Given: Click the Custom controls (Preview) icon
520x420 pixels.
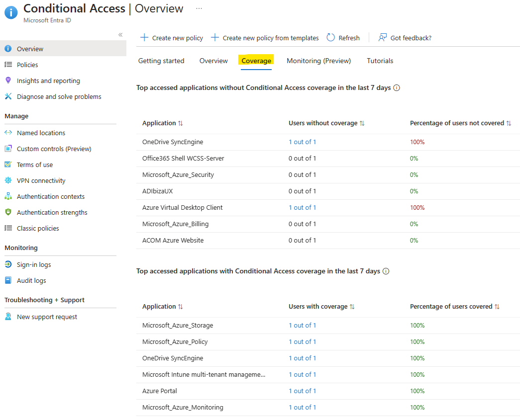Looking at the screenshot, I should point(8,149).
